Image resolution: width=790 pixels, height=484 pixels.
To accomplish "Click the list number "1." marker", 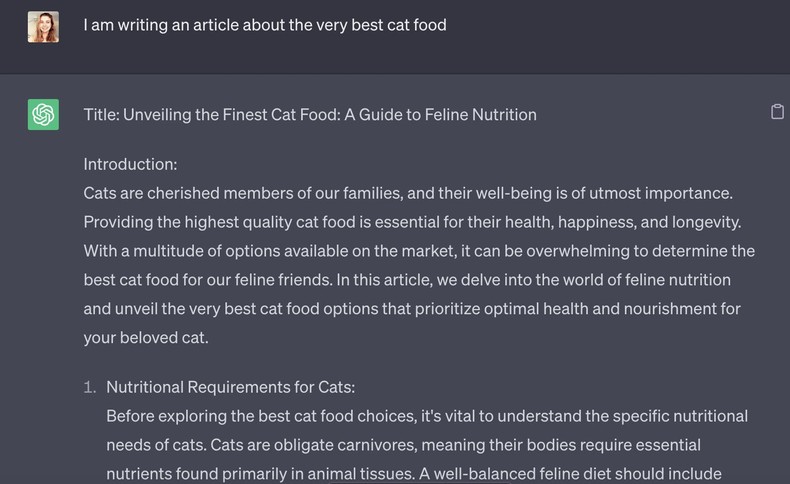I will coord(90,387).
